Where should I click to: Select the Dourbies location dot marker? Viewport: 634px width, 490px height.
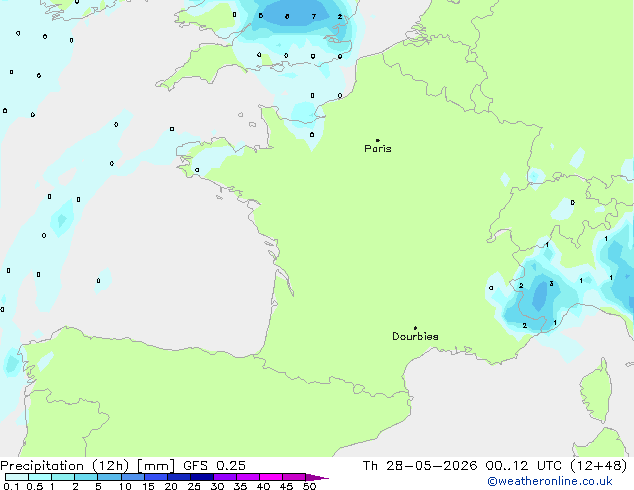pyautogui.click(x=415, y=328)
